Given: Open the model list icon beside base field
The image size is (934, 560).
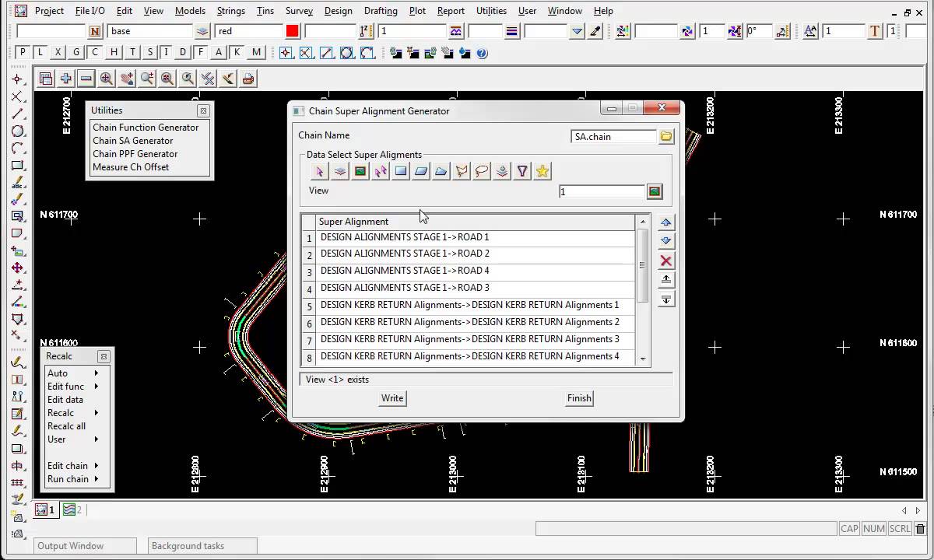Looking at the screenshot, I should pyautogui.click(x=202, y=31).
